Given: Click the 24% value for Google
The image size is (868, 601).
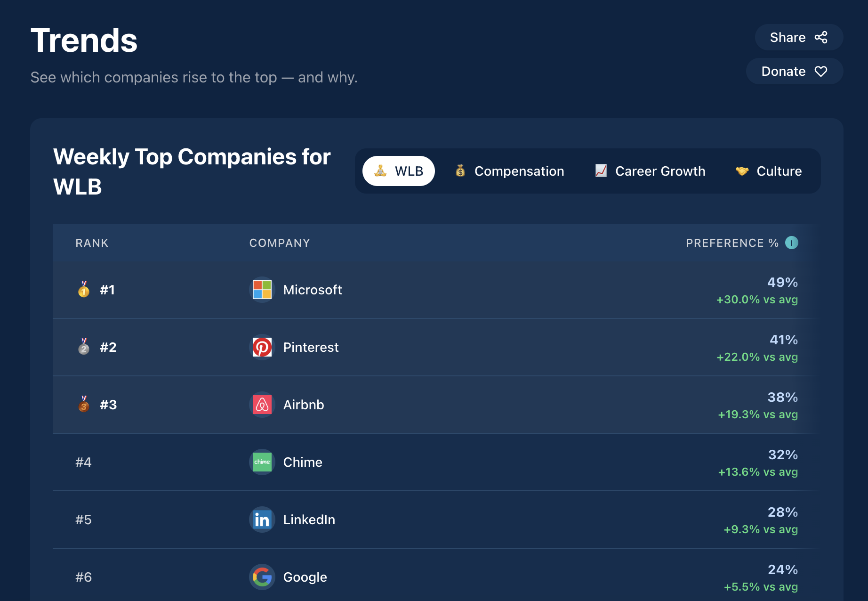Looking at the screenshot, I should (x=783, y=569).
